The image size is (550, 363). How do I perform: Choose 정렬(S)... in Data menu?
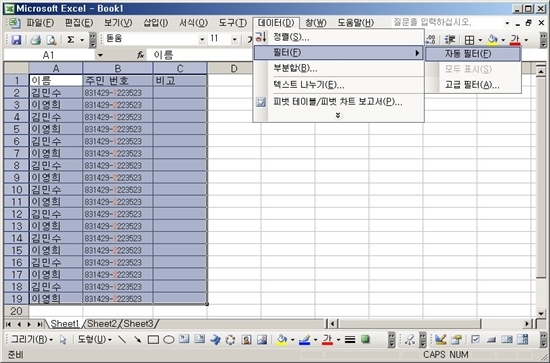(x=338, y=37)
